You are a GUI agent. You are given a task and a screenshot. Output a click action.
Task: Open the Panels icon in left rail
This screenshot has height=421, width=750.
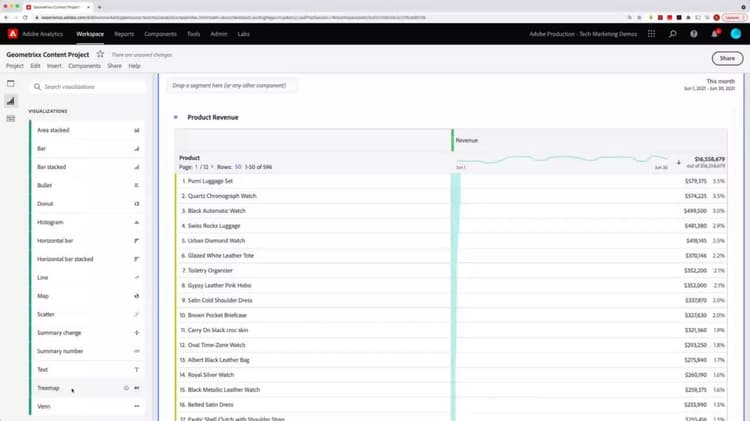point(11,83)
